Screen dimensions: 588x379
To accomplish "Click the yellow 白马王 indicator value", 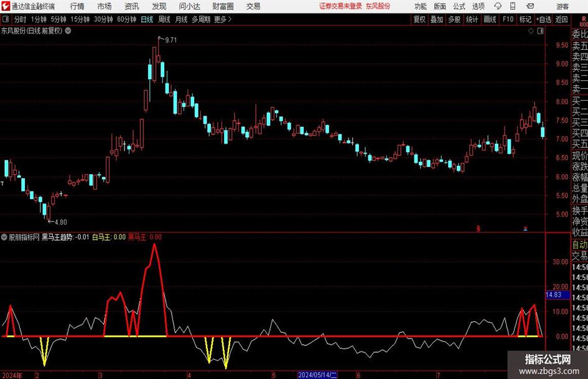I will coord(109,237).
